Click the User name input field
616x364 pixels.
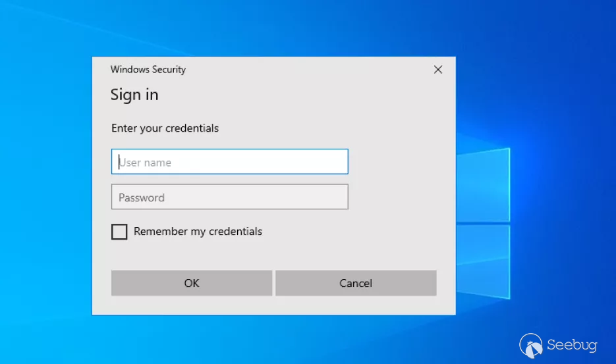click(229, 162)
